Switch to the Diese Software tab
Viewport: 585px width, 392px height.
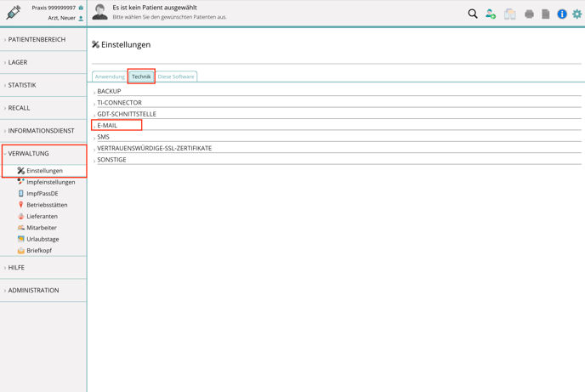tap(176, 77)
